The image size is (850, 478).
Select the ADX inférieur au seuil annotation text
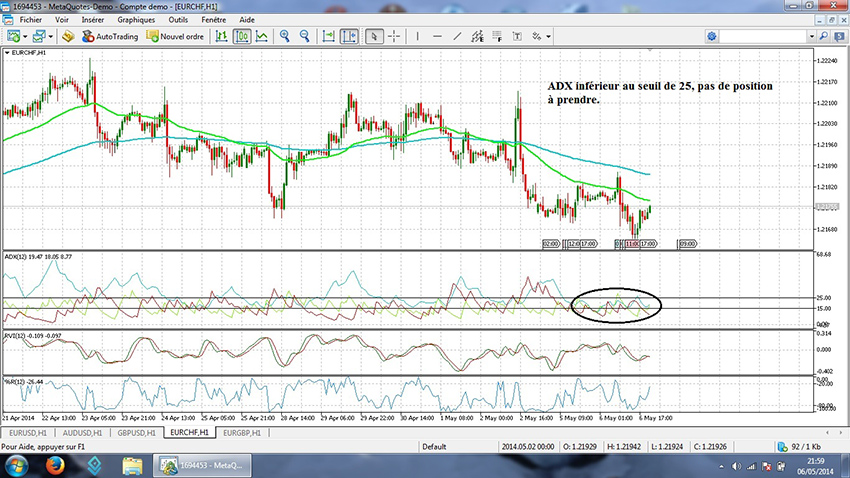click(x=660, y=93)
